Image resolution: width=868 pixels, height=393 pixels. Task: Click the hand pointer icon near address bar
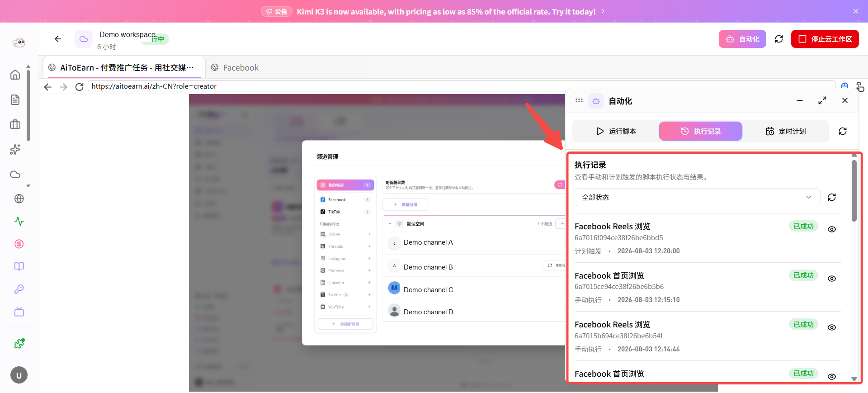[860, 86]
